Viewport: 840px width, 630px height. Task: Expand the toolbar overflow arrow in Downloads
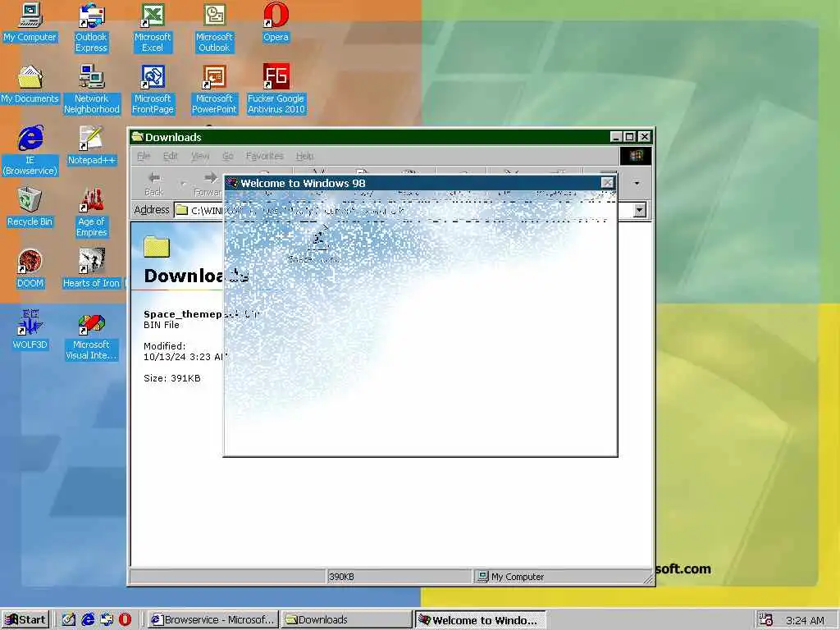coord(637,183)
